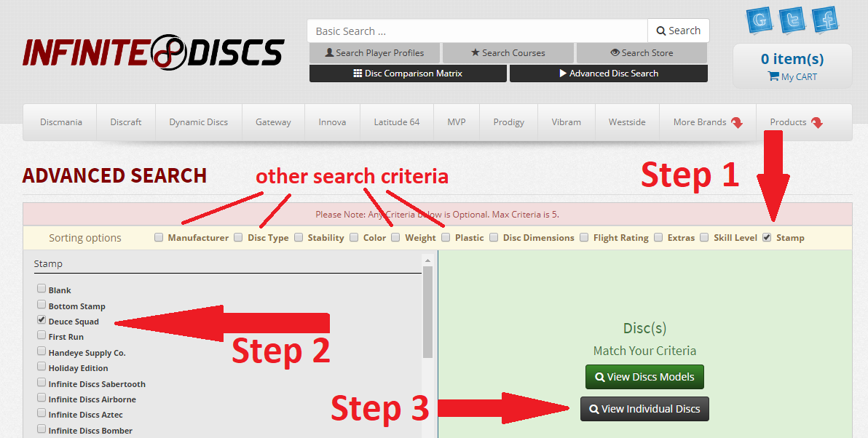Check the Stability criteria checkbox

coord(299,237)
